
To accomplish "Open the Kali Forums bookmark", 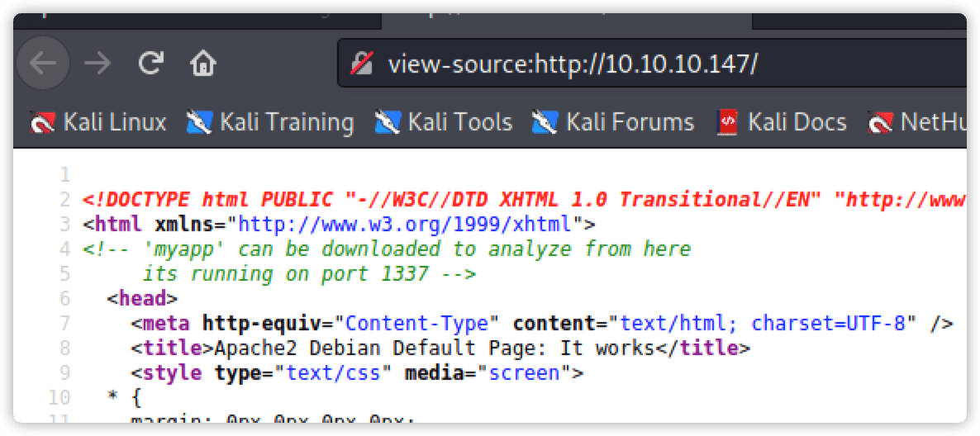I will pos(629,123).
